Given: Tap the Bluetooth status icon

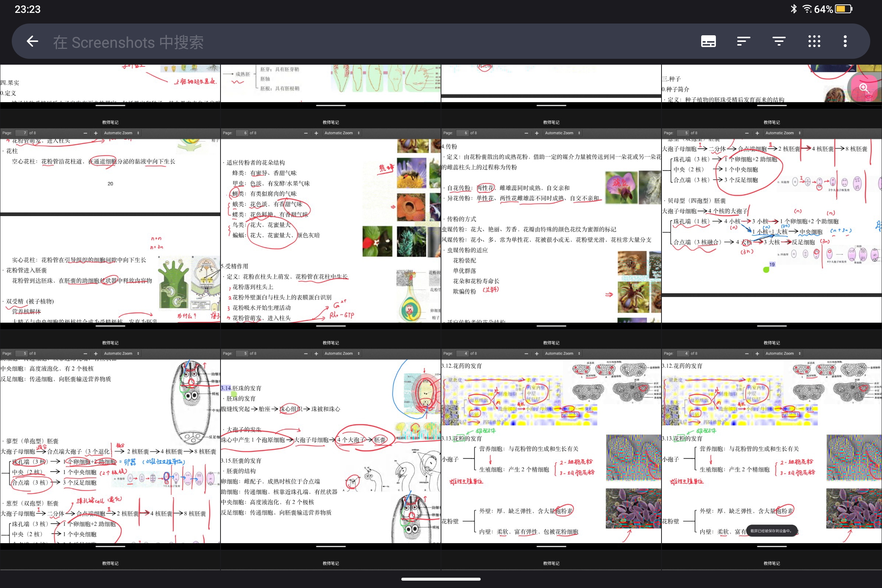Looking at the screenshot, I should point(793,9).
